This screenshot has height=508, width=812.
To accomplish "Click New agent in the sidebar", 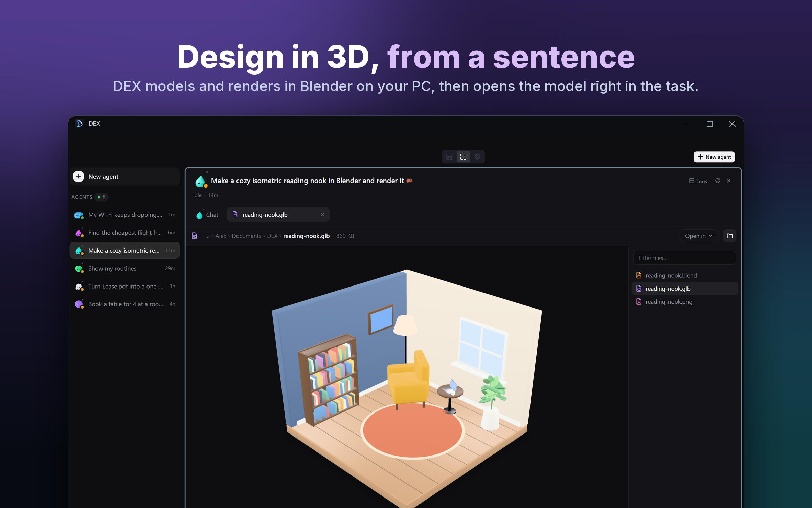I will coord(125,176).
